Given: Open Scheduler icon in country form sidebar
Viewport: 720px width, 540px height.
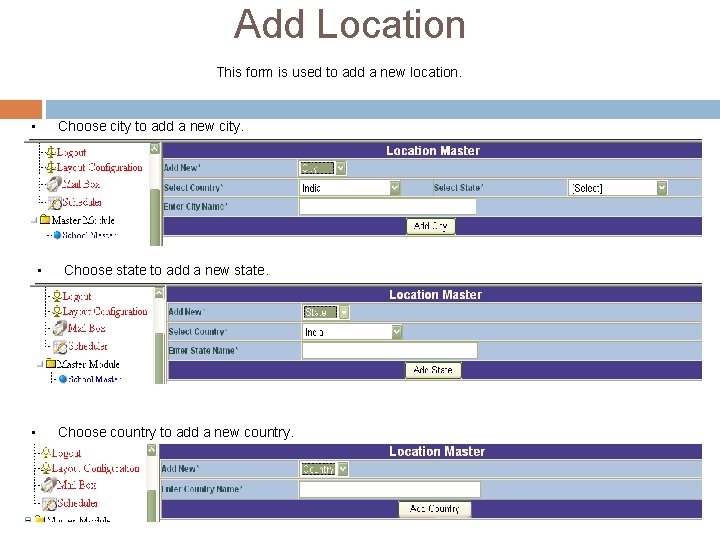Looking at the screenshot, I should click(x=49, y=503).
